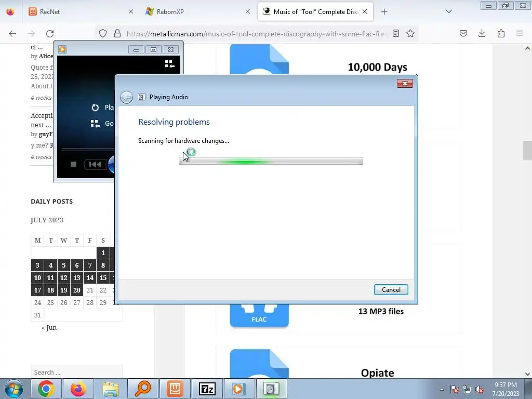Open the Windows Start menu
This screenshot has width=532, height=399.
tap(14, 389)
